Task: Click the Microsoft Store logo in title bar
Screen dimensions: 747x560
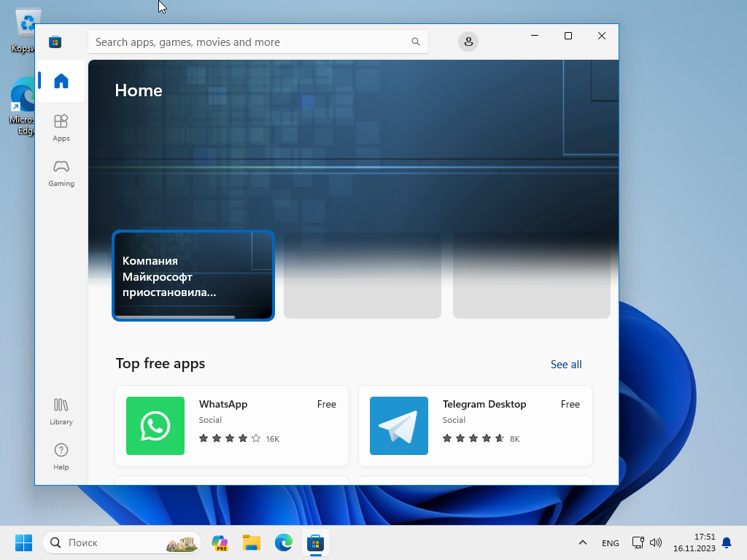Action: (x=55, y=42)
